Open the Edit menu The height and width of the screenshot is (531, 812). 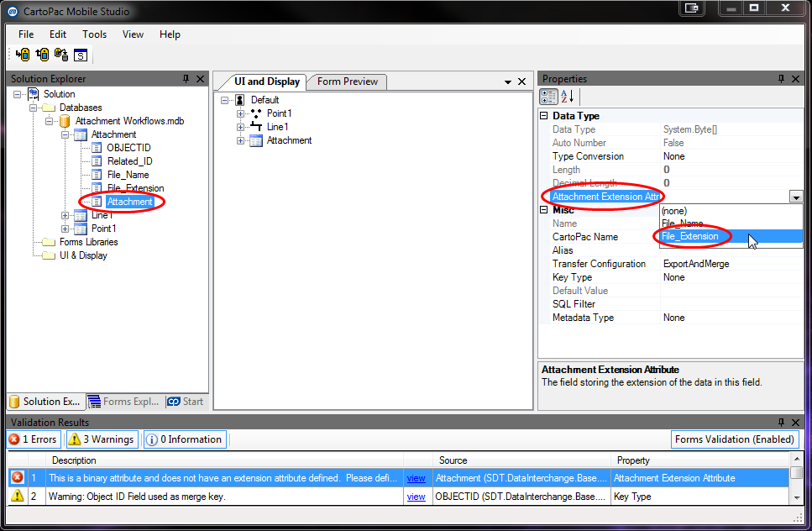tap(57, 34)
